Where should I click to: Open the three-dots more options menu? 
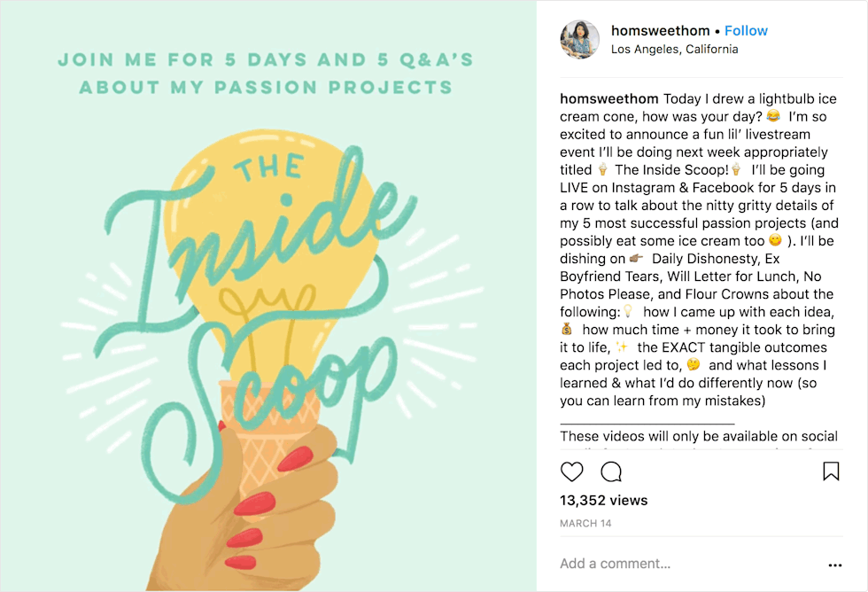tap(834, 565)
